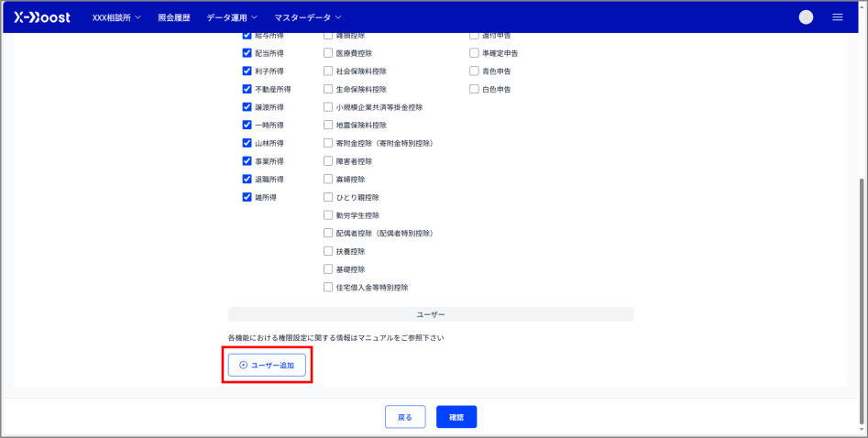Check the 社会保険料控除 checkbox

point(328,71)
